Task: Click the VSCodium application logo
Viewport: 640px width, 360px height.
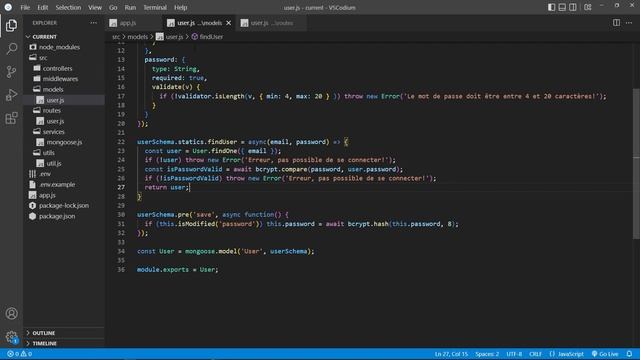Action: point(8,7)
